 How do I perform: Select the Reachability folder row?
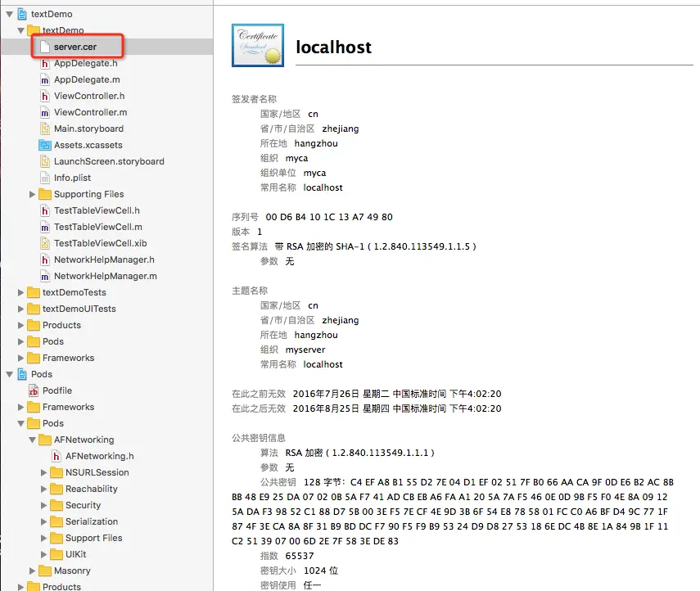[106, 489]
